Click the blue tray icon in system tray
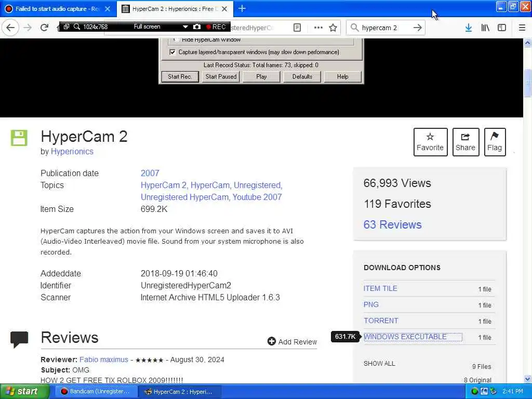The image size is (532, 399). (x=484, y=392)
